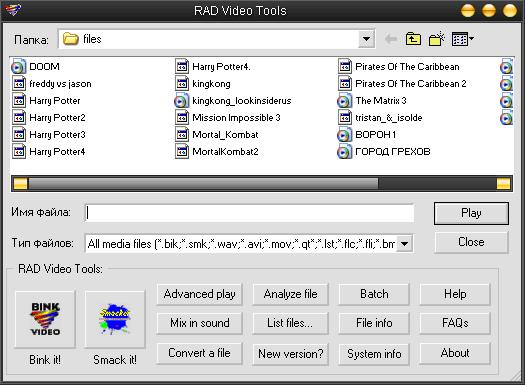
Task: Open the FAQs
Action: coord(455,323)
